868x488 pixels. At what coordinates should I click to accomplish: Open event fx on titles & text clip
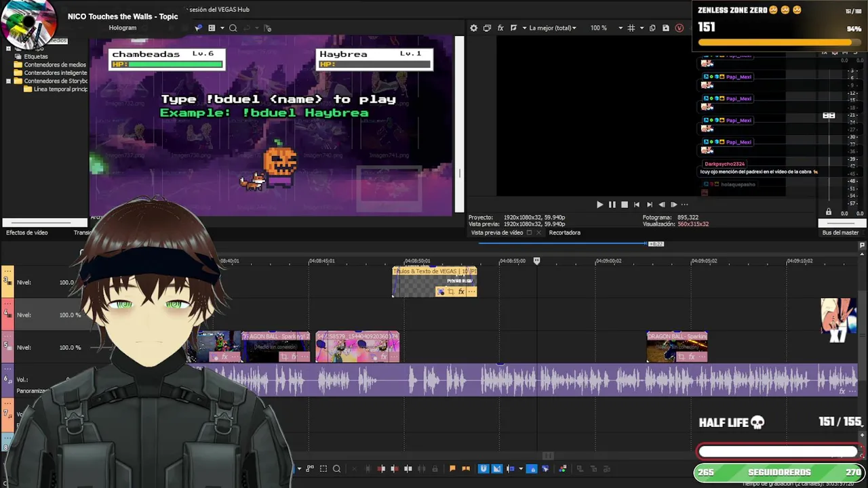point(461,291)
